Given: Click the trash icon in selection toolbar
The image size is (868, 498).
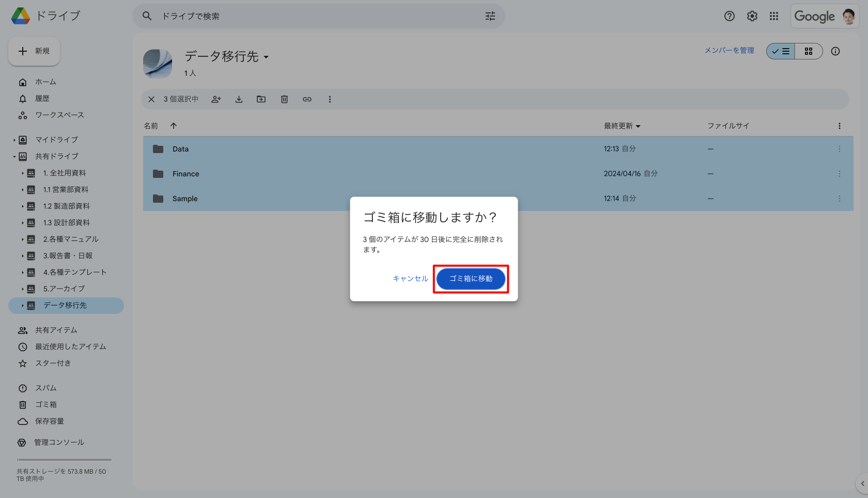Looking at the screenshot, I should pyautogui.click(x=284, y=99).
